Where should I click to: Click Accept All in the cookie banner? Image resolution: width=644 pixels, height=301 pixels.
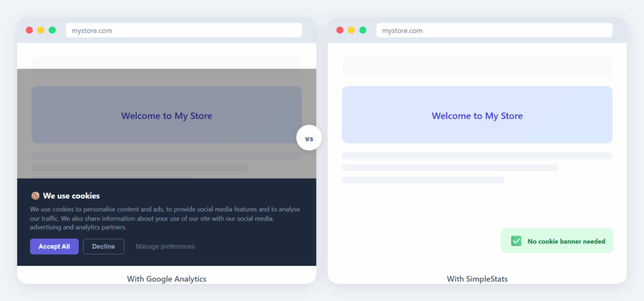point(54,247)
